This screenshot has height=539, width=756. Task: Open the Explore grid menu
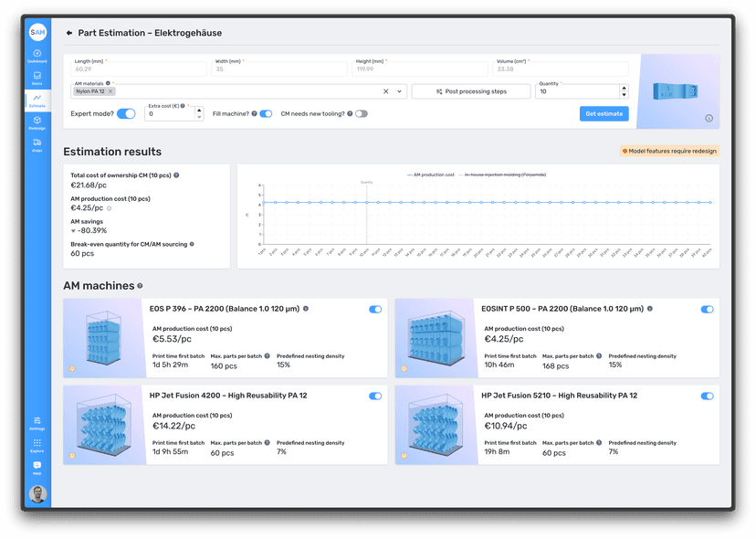click(x=37, y=446)
